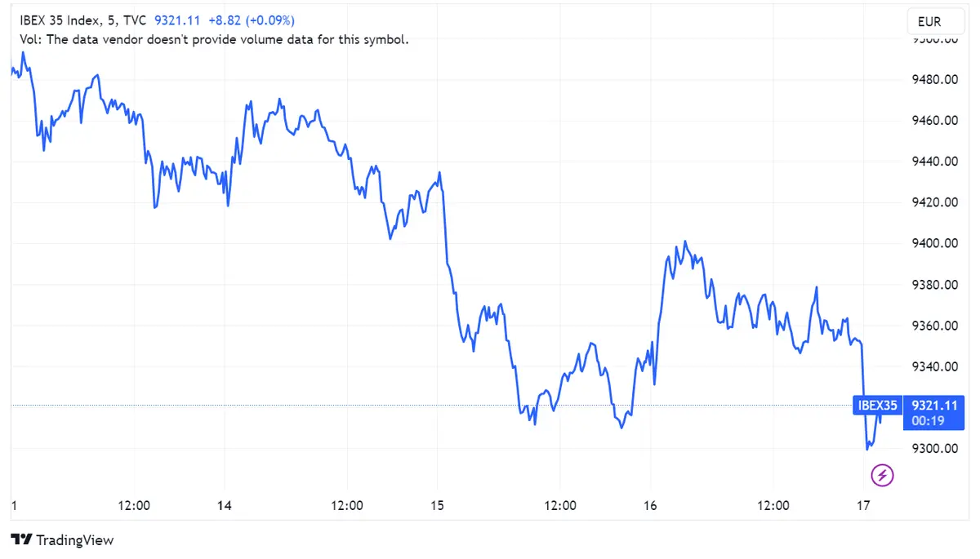This screenshot has width=980, height=559.
Task: Click the current price 9321.11 in the legend
Action: coord(177,20)
